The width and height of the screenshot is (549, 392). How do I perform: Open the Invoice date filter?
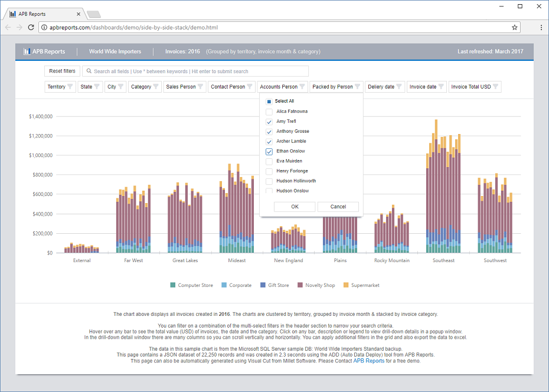pos(426,87)
